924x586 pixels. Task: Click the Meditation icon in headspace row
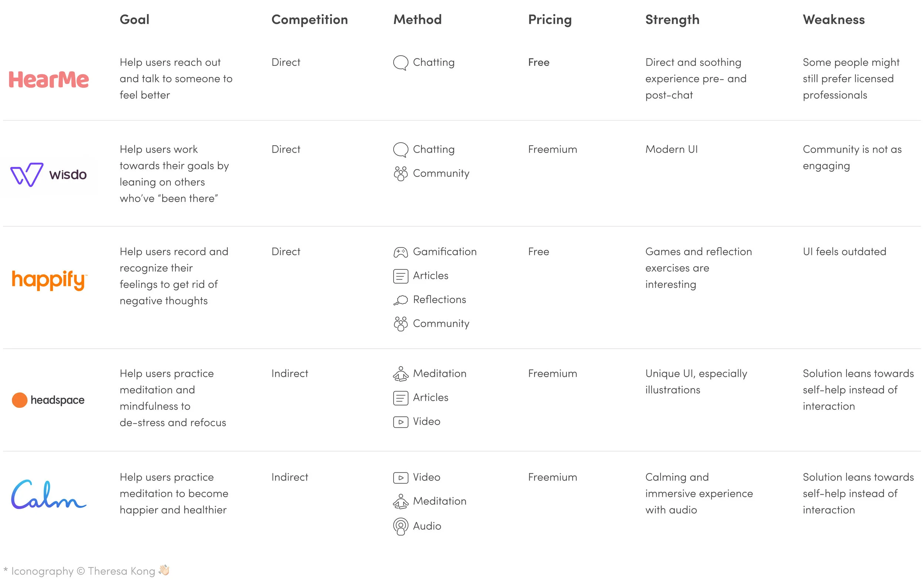[401, 374]
